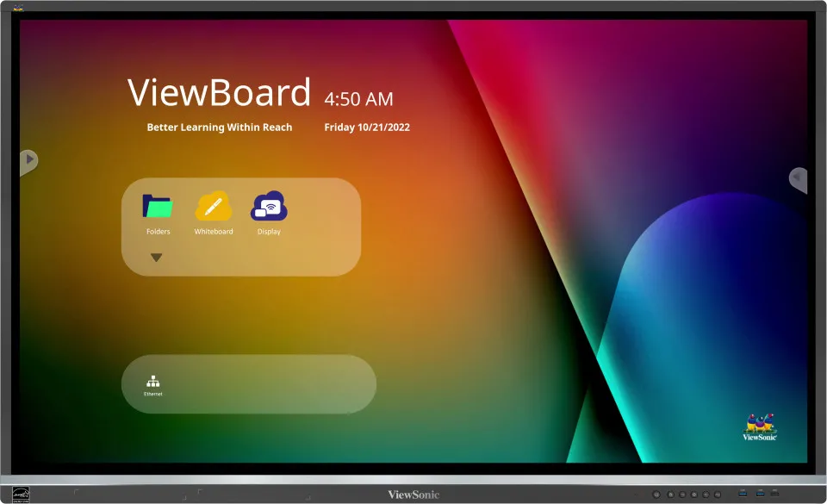Launch the Whiteboard app
Viewport: 827px width, 504px height.
point(213,208)
